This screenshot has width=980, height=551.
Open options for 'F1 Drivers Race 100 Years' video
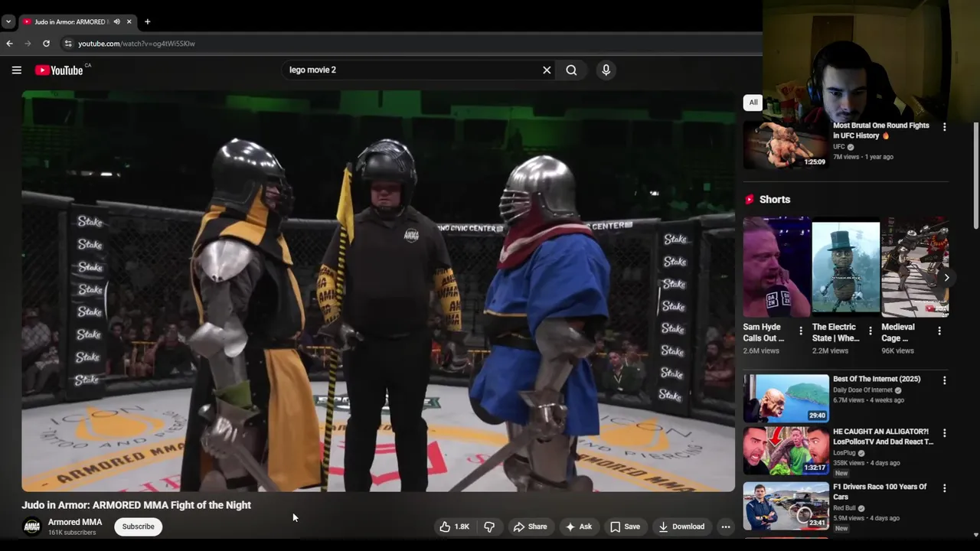point(944,488)
